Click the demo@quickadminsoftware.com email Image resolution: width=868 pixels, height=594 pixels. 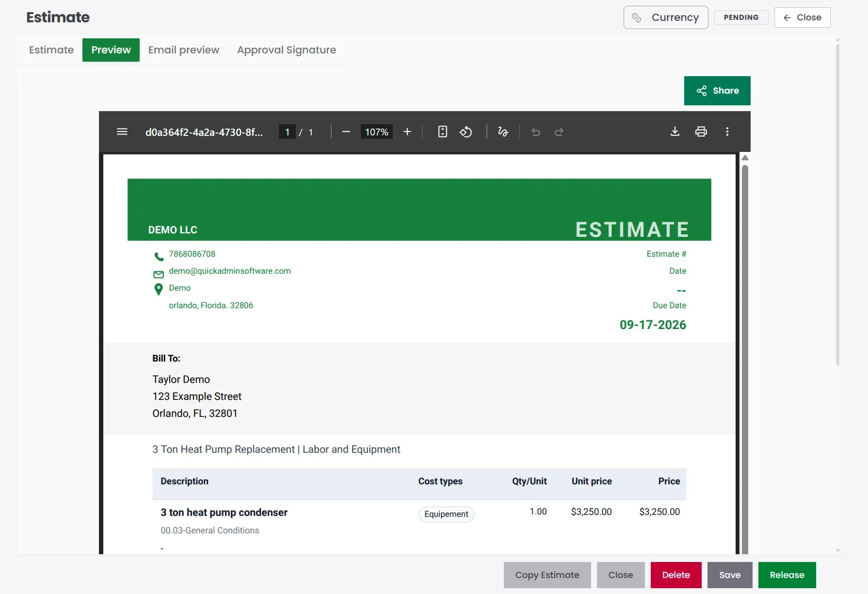230,271
